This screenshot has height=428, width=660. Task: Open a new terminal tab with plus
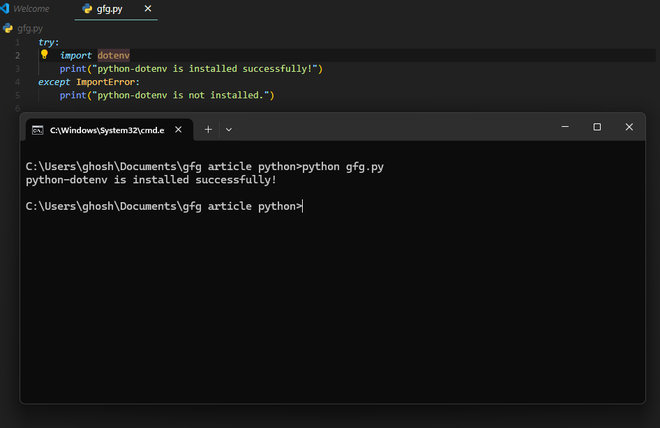pyautogui.click(x=208, y=129)
